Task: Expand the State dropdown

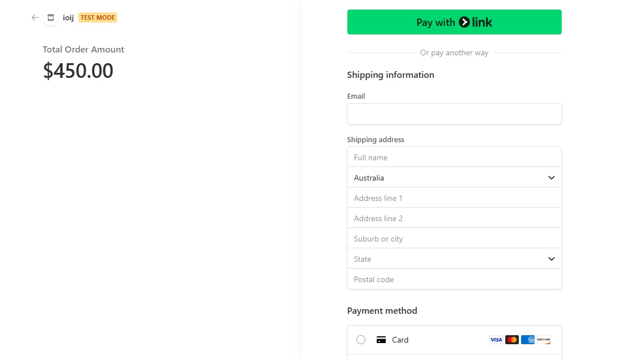Action: [454, 259]
